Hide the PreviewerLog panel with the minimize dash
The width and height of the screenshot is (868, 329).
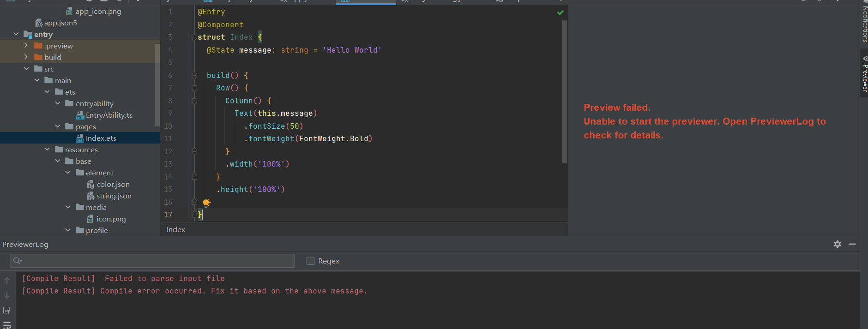click(x=852, y=244)
